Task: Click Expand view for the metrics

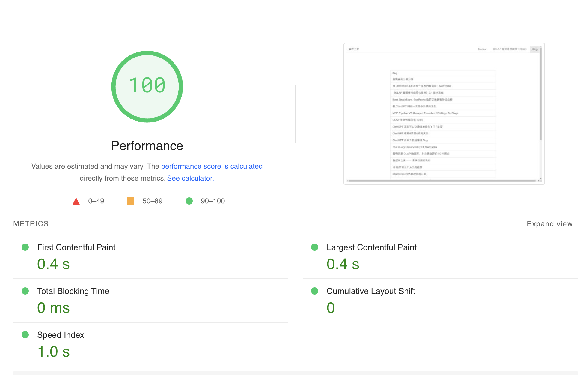Action: pos(549,223)
